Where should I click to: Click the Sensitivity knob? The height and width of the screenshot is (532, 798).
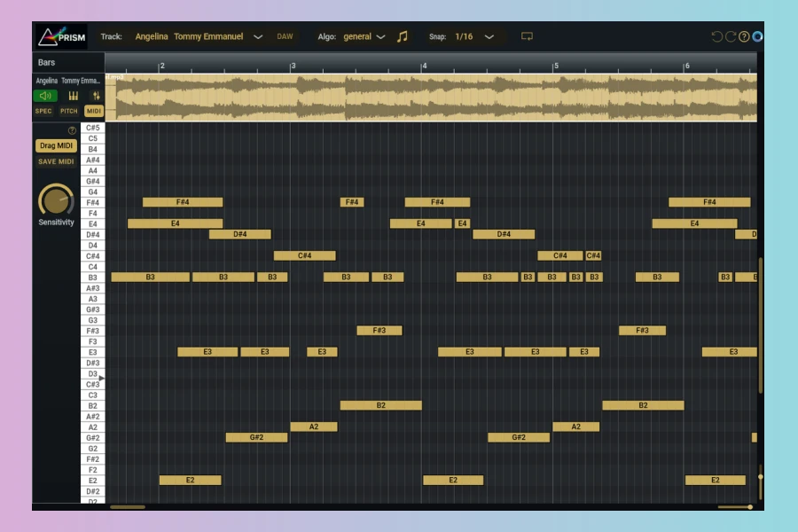click(56, 200)
